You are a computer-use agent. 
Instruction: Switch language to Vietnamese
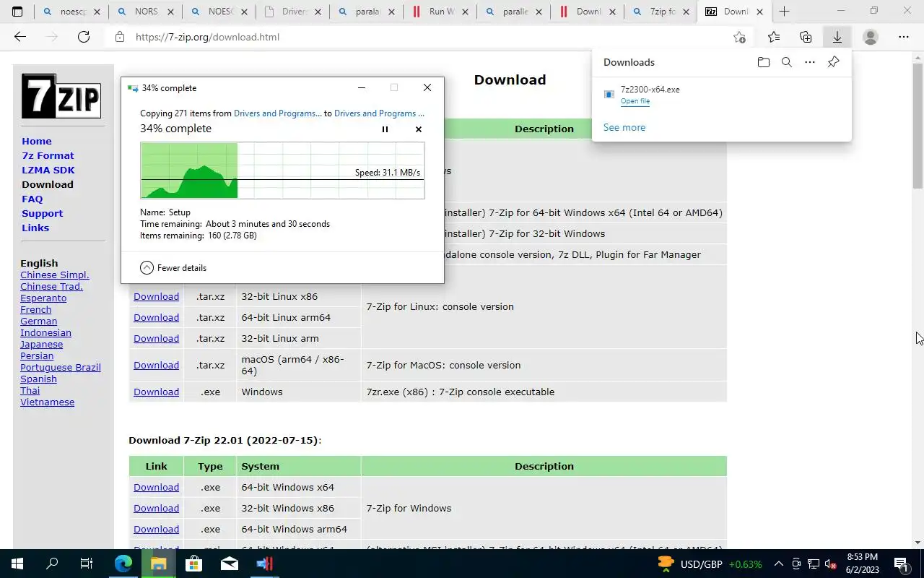(48, 402)
